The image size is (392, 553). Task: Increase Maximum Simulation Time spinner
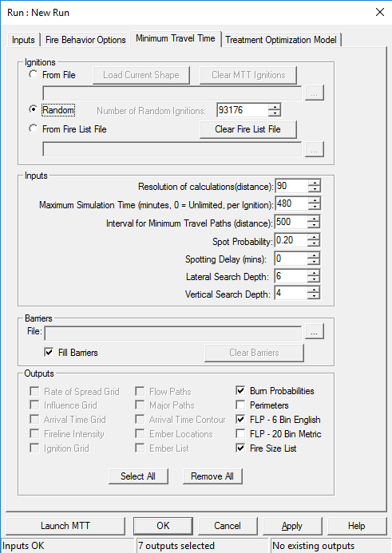coord(314,200)
